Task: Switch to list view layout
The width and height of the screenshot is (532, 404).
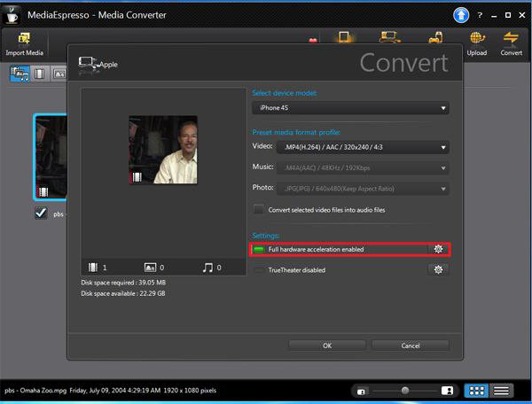Action: 501,390
